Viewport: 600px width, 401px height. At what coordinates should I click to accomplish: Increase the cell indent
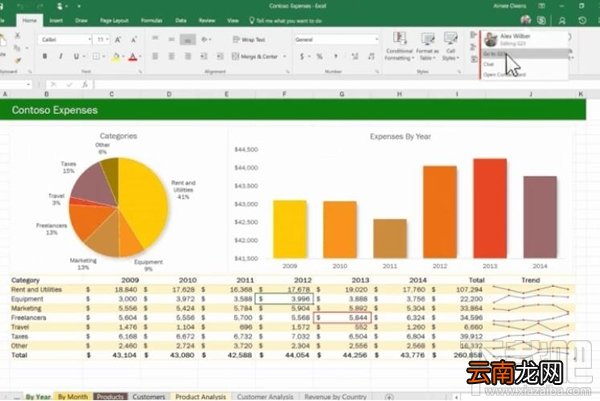pyautogui.click(x=220, y=56)
